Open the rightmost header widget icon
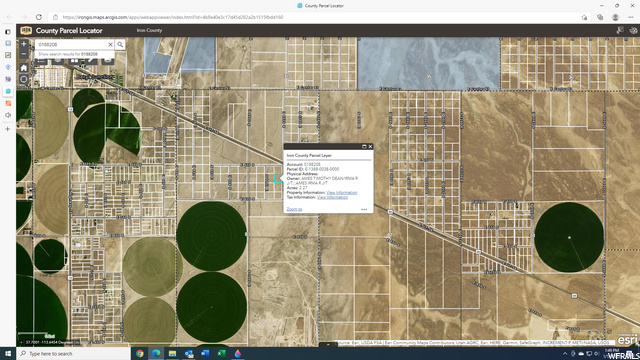This screenshot has height=360, width=640. pyautogui.click(x=633, y=30)
